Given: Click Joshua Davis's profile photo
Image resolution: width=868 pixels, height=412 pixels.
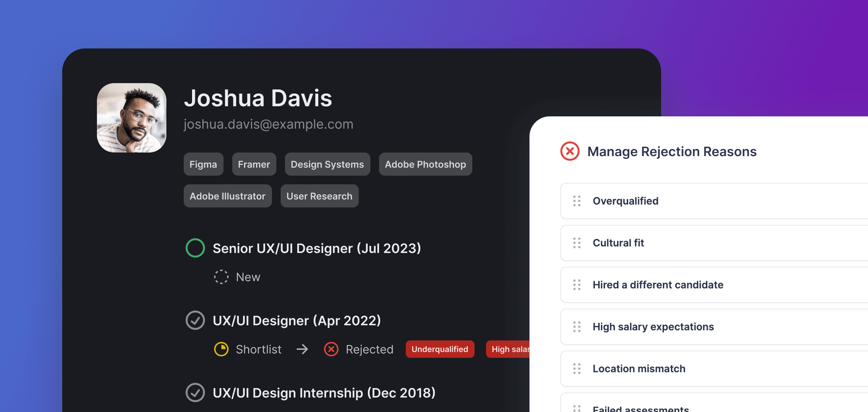Looking at the screenshot, I should (x=132, y=118).
